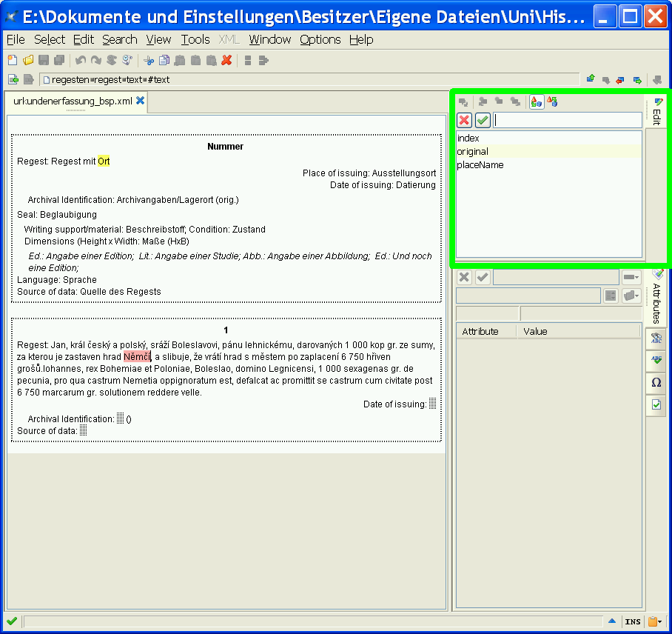672x634 pixels.
Task: Click the Save All icon
Action: pyautogui.click(x=59, y=61)
